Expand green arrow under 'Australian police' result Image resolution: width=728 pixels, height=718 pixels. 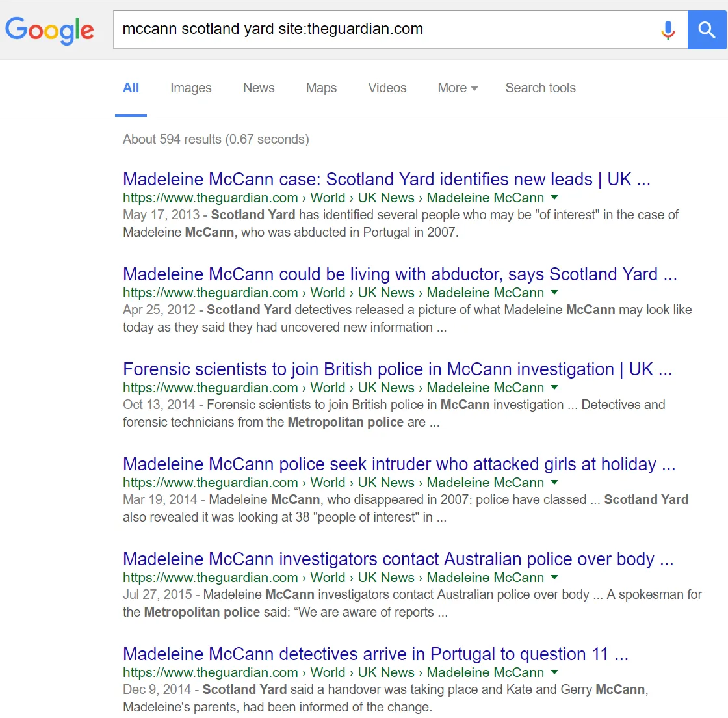(554, 578)
